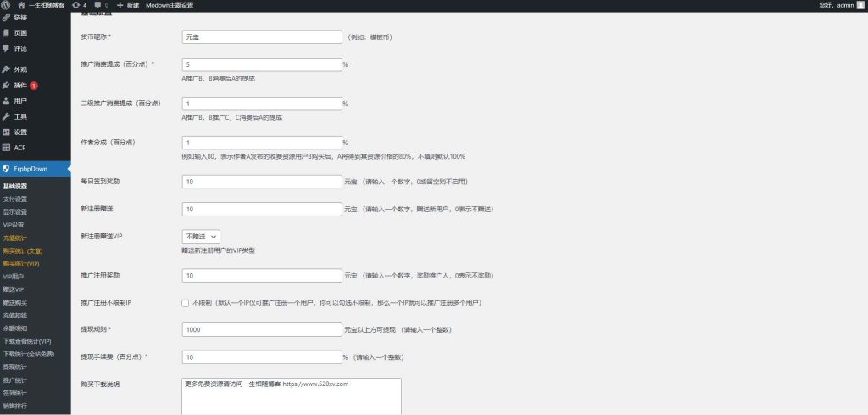The width and height of the screenshot is (868, 415).
Task: Open the 新注册赠送VIP dropdown
Action: pos(201,237)
